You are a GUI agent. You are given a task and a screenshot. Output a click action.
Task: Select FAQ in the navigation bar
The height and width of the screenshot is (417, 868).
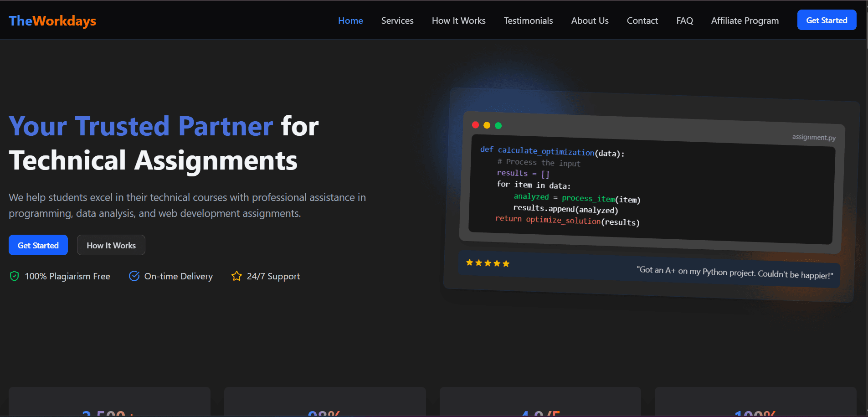(684, 21)
